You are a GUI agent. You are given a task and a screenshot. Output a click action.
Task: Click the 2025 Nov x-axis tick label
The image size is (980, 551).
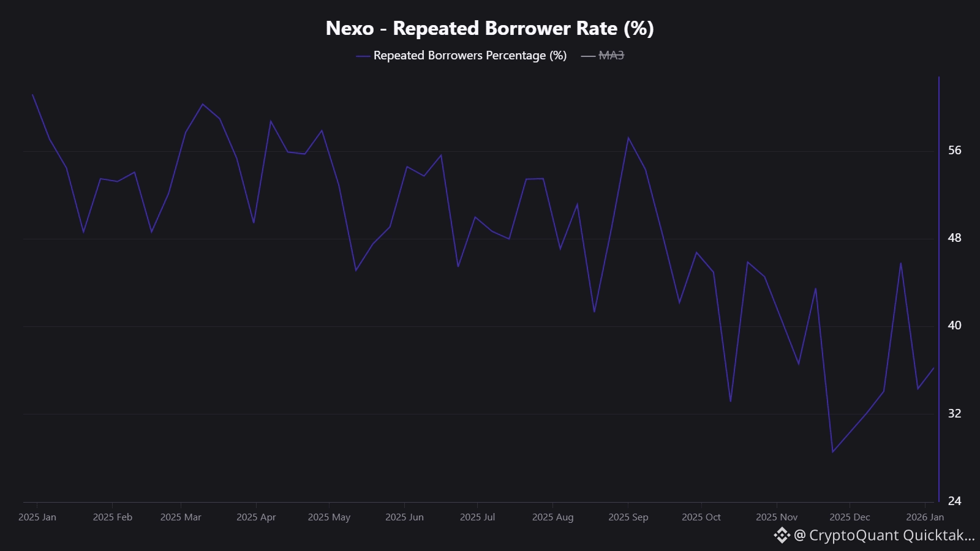pos(777,517)
